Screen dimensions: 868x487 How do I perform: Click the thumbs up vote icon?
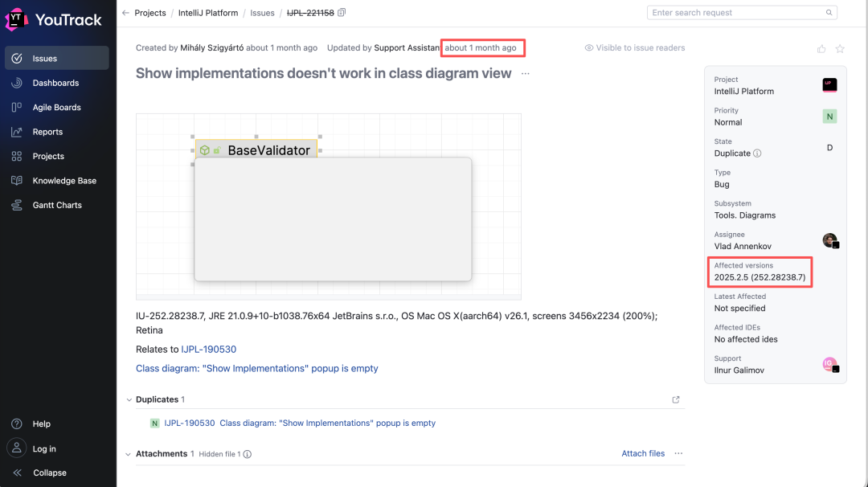tap(821, 49)
